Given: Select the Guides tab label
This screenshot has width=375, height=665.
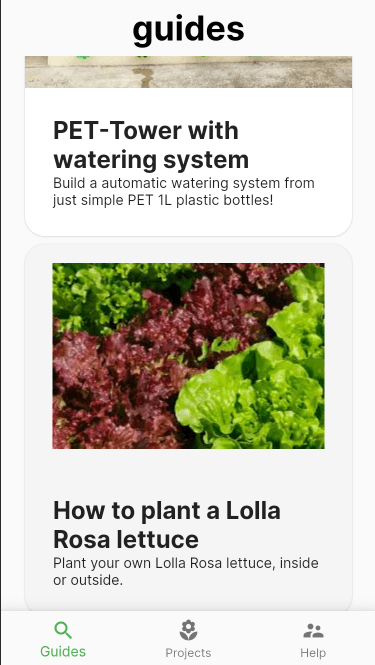Looking at the screenshot, I should pos(63,651).
